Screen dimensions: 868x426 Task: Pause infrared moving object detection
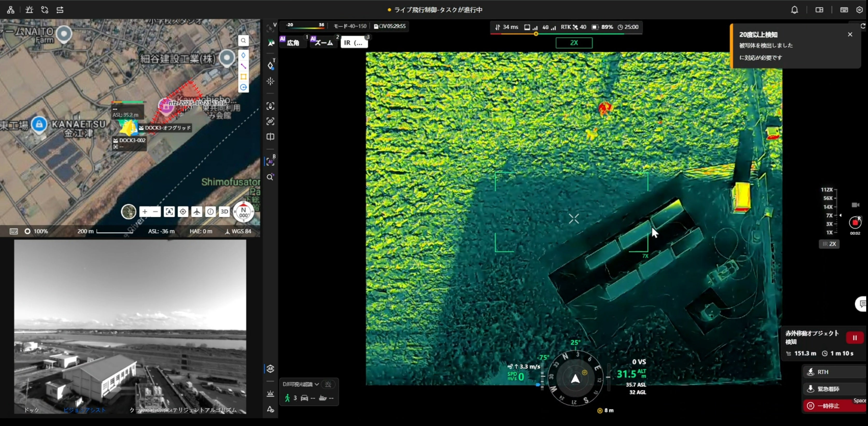[x=854, y=338]
